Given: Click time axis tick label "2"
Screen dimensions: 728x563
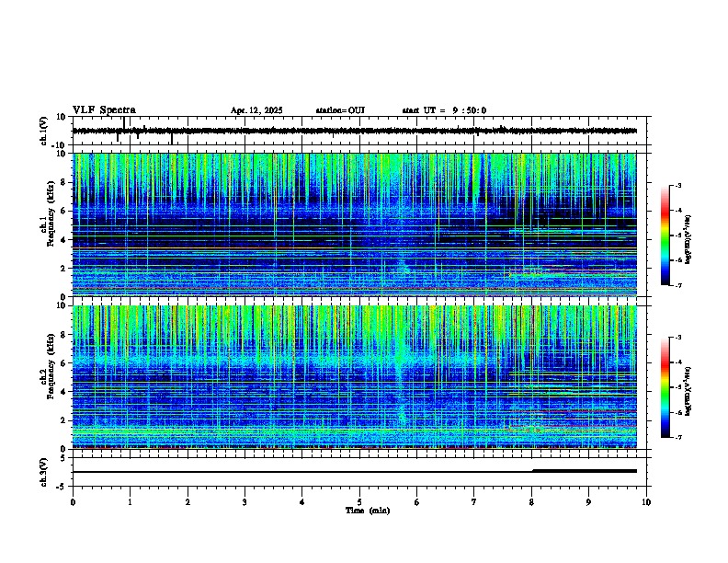Looking at the screenshot, I should tap(188, 502).
